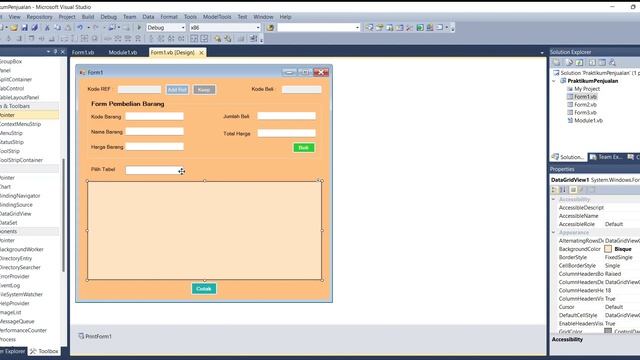Click the Solution Explorer View Class Diagram icon
640x360 pixels.
tap(612, 62)
